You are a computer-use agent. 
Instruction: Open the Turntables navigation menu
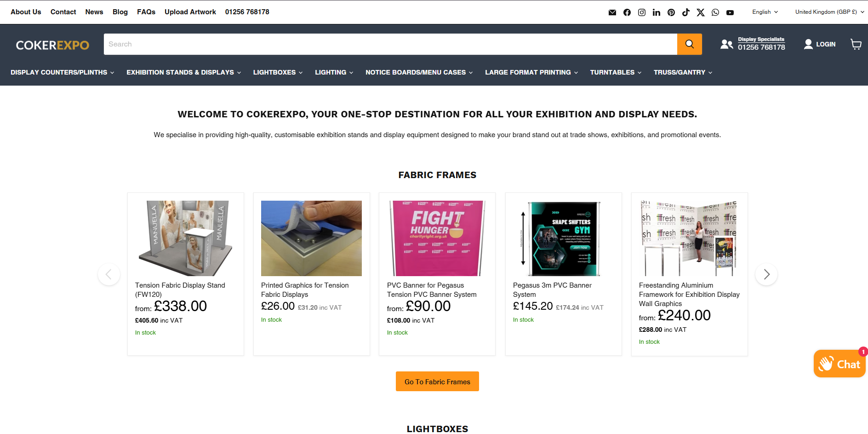[x=615, y=72]
